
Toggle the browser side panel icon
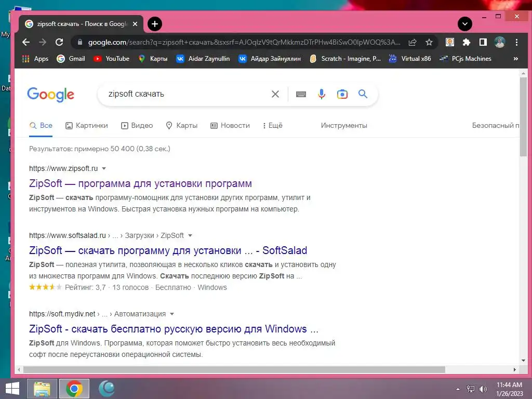pyautogui.click(x=483, y=42)
